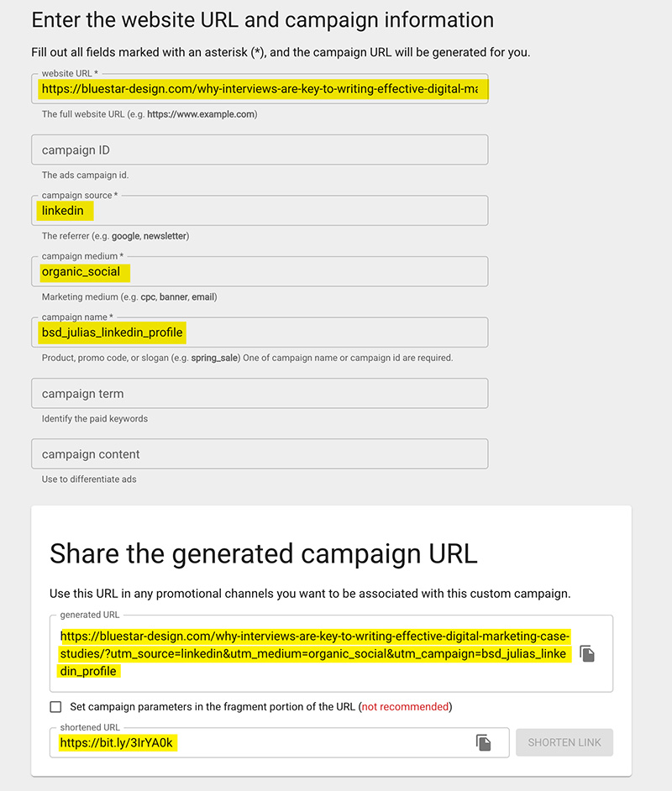Click the "Fill out all fields" instruction line
The image size is (672, 791).
[x=281, y=52]
